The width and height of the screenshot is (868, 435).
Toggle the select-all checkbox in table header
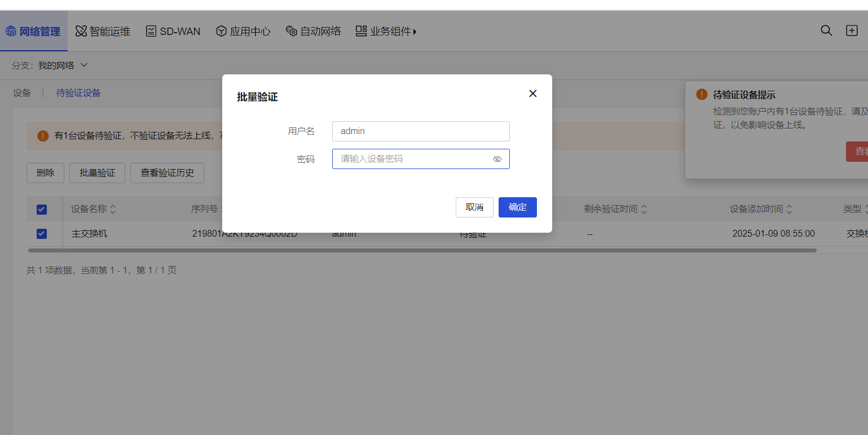41,210
